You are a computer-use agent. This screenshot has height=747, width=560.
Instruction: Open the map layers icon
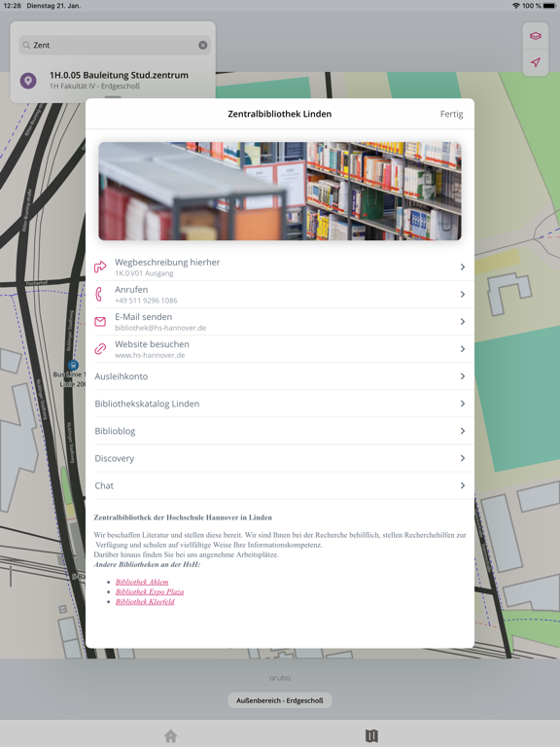coord(536,36)
